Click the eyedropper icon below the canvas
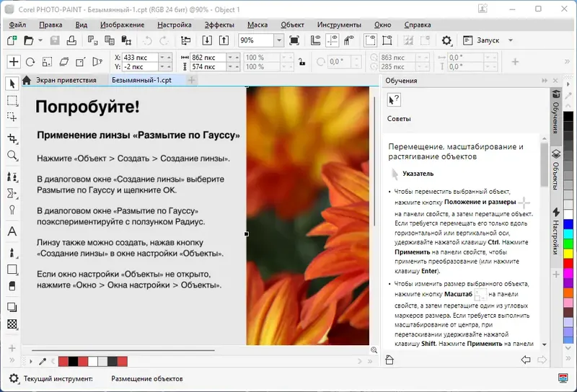The image size is (577, 392). (43, 361)
